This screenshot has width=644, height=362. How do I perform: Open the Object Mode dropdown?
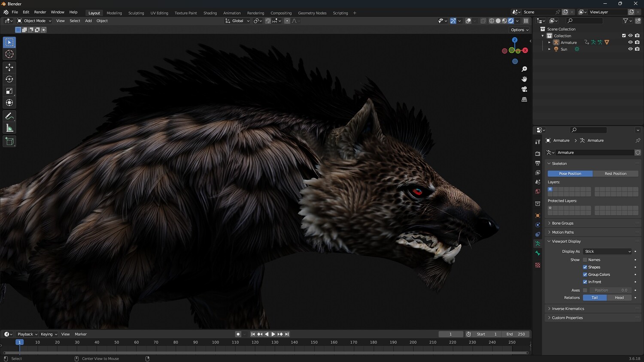click(34, 21)
